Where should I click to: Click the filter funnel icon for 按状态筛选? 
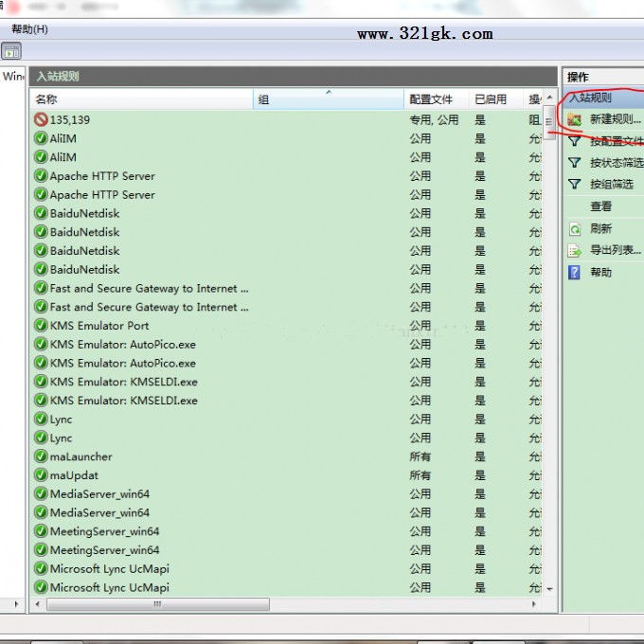click(x=574, y=163)
